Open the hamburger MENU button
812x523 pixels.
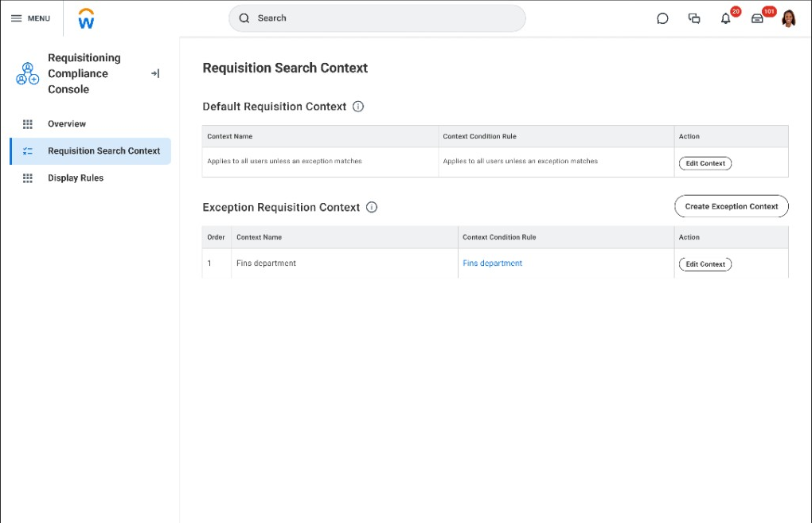point(30,18)
